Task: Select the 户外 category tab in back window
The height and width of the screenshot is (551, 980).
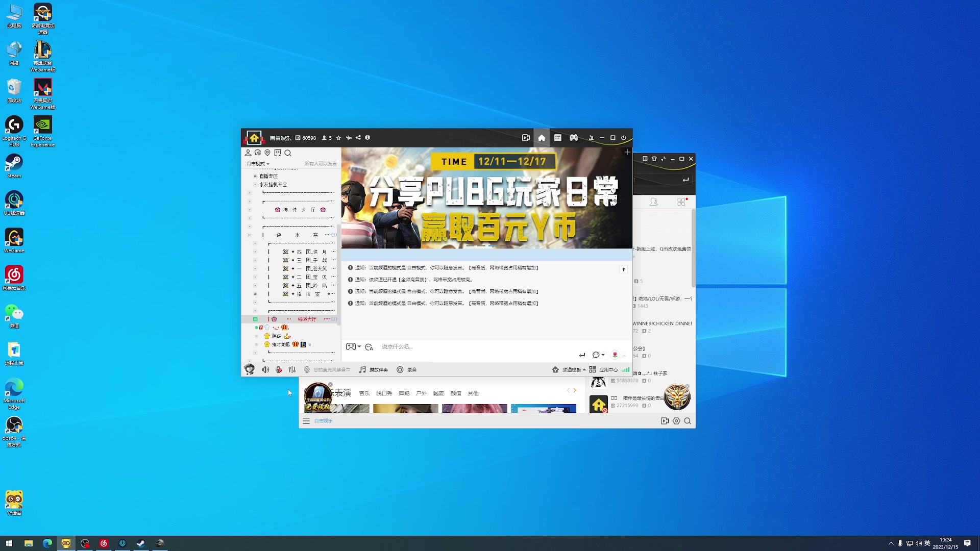Action: [x=421, y=393]
